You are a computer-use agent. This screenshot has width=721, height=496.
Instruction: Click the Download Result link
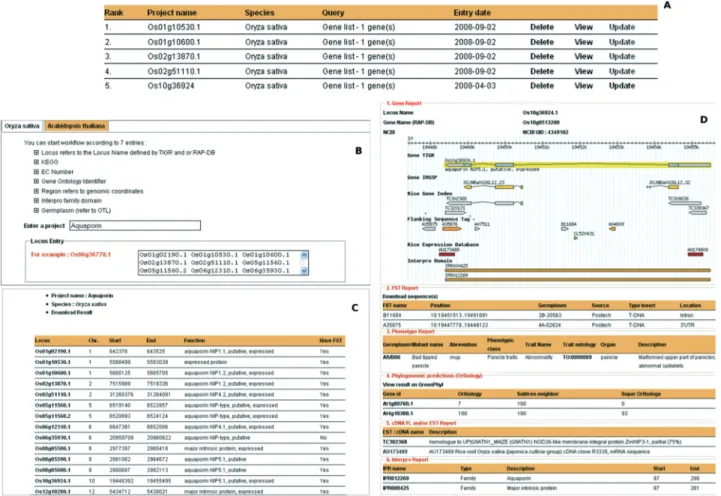pos(72,313)
